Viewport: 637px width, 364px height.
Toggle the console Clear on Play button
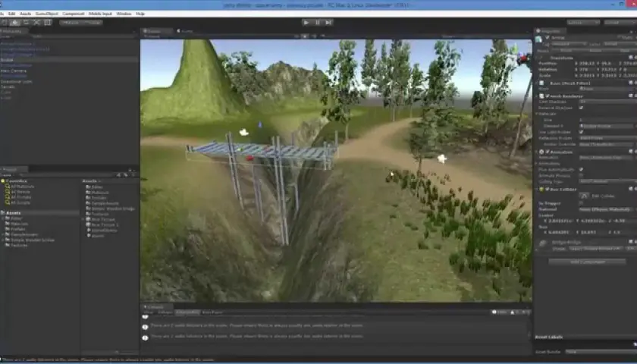[187, 312]
